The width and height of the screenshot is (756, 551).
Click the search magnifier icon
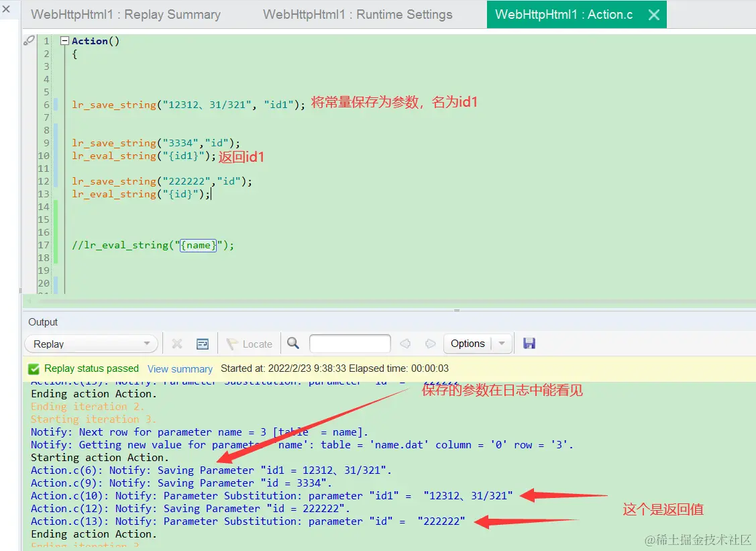[x=293, y=343]
